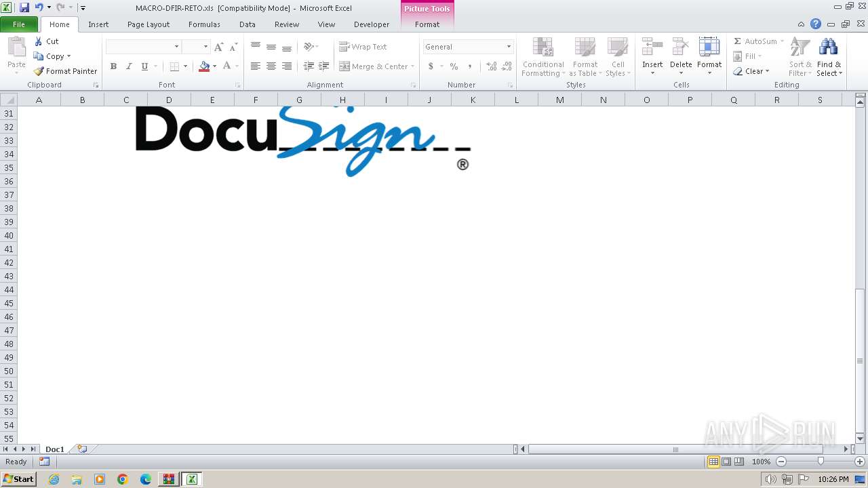868x488 pixels.
Task: Open the Borders dropdown arrow
Action: 186,66
